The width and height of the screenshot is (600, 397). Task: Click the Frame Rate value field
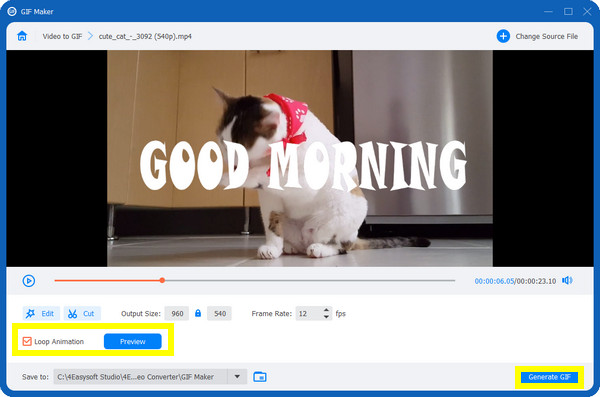[309, 314]
